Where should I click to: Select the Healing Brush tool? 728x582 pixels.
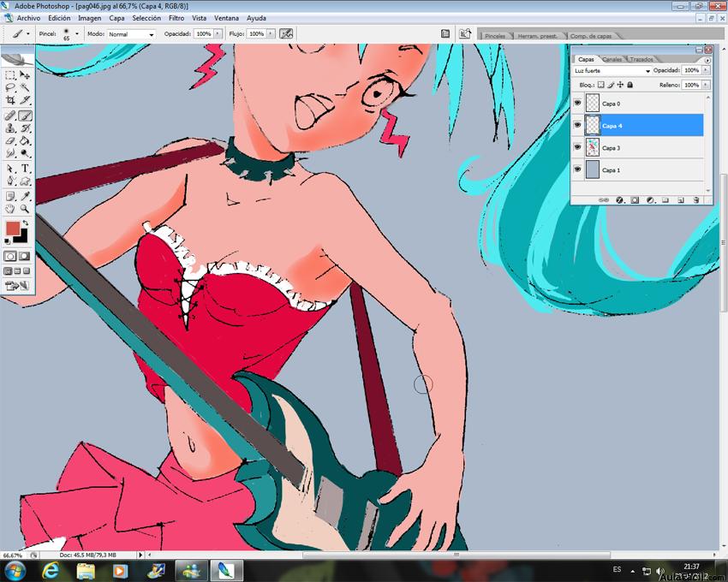[x=10, y=116]
